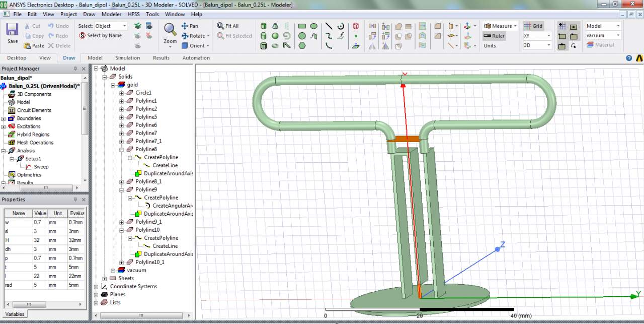Open the HFSS menu
This screenshot has height=324, width=644.
[134, 14]
